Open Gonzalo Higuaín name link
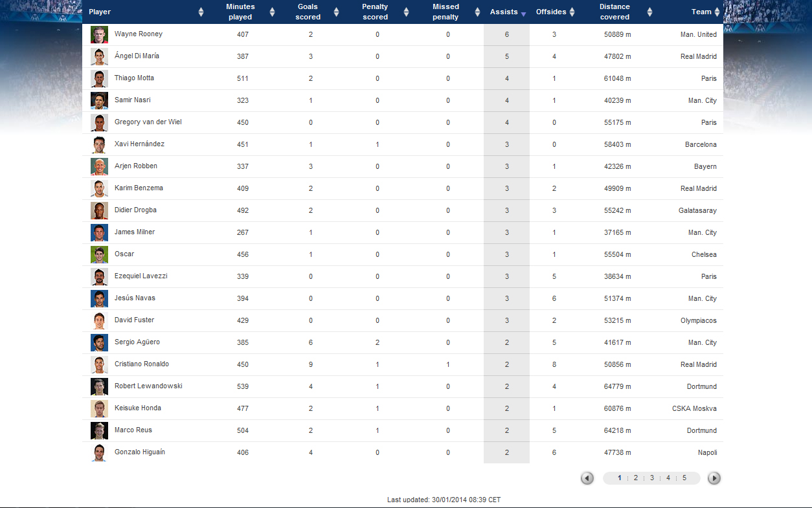812x508 pixels. [x=140, y=452]
